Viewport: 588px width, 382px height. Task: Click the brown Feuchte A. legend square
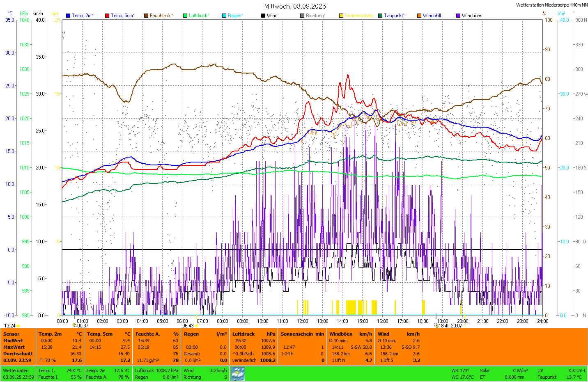pyautogui.click(x=146, y=16)
